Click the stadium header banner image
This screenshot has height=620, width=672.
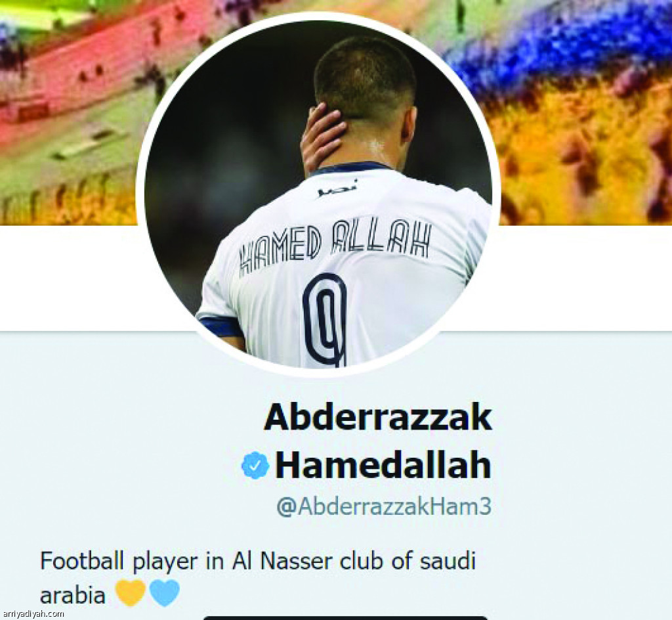[x=336, y=112]
